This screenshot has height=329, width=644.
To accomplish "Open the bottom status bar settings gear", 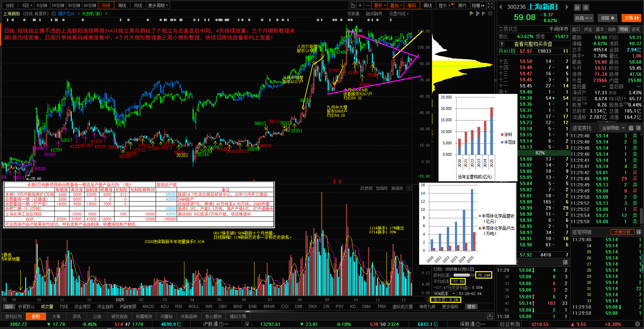I will click(638, 324).
